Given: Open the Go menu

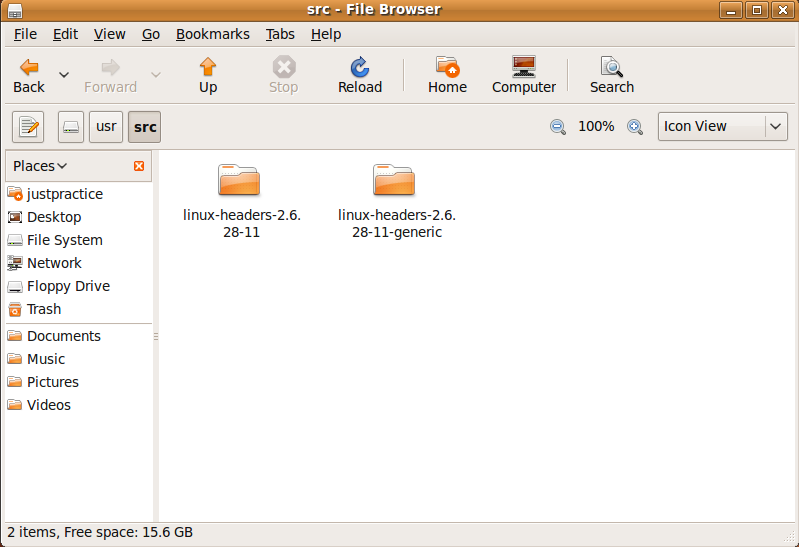Looking at the screenshot, I should tap(151, 34).
